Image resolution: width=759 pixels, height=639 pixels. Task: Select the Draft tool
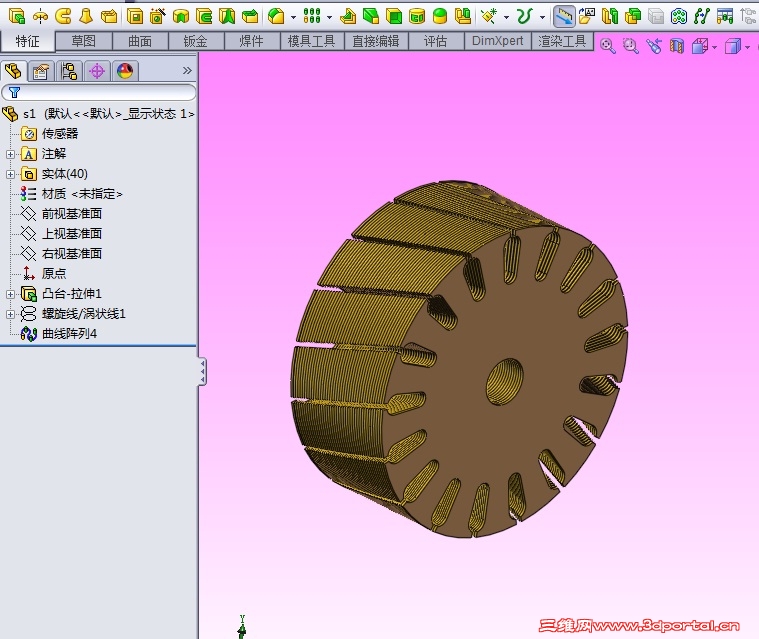point(371,16)
